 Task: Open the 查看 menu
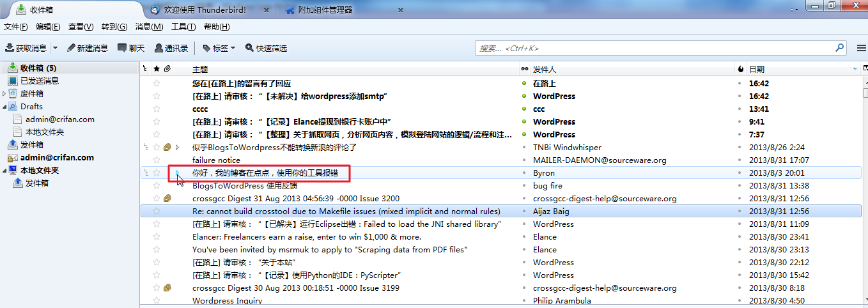point(81,27)
